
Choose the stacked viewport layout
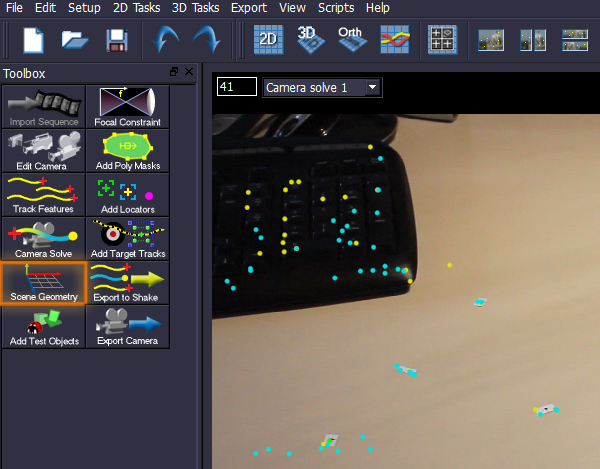pos(575,40)
